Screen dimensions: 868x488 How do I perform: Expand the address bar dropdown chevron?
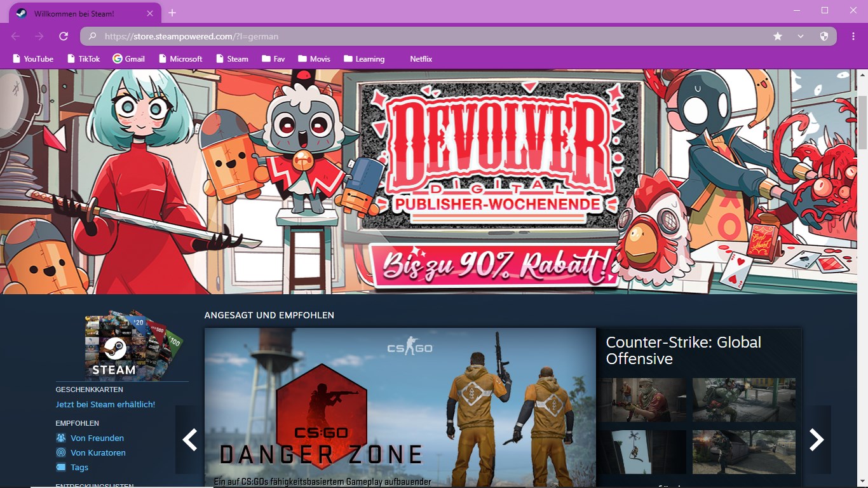801,36
